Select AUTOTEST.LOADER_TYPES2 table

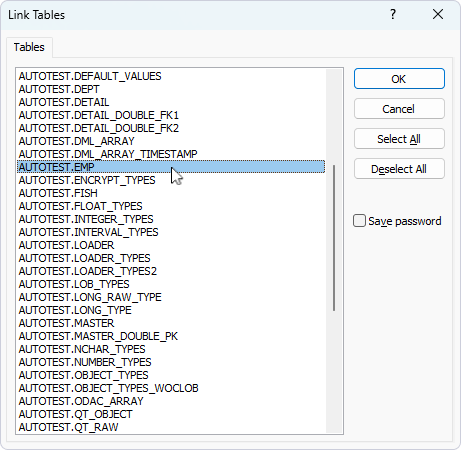171,271
